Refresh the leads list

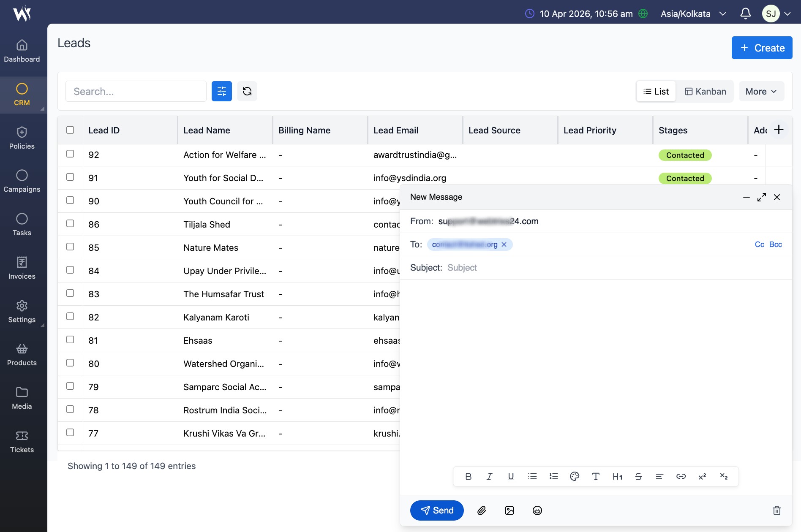point(247,91)
